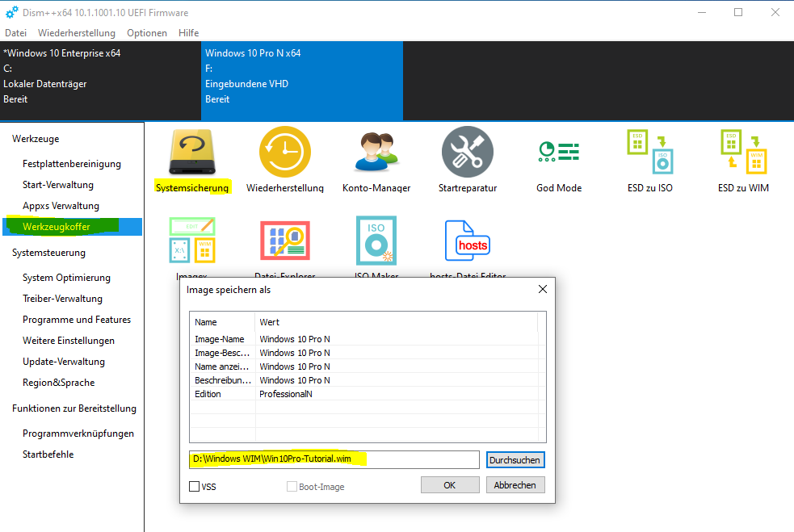The height and width of the screenshot is (532, 794).
Task: Open Treiber-Verwaltung in the sidebar
Action: [62, 299]
